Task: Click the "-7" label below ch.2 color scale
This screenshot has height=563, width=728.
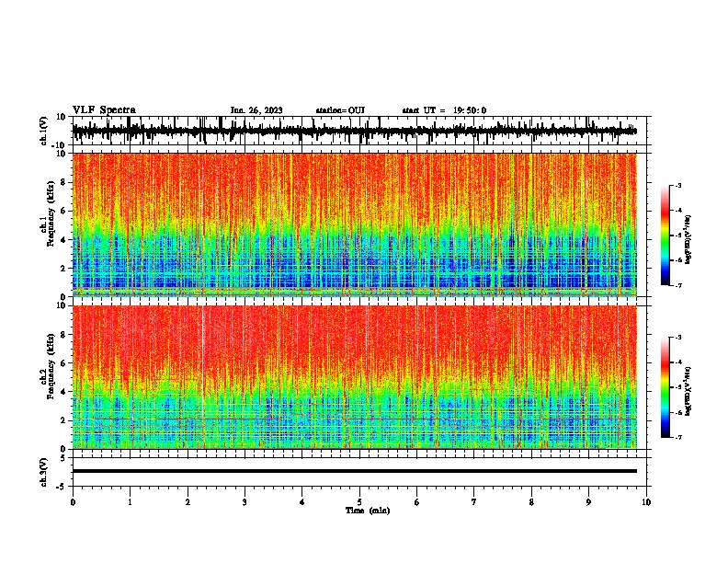Action: (677, 437)
